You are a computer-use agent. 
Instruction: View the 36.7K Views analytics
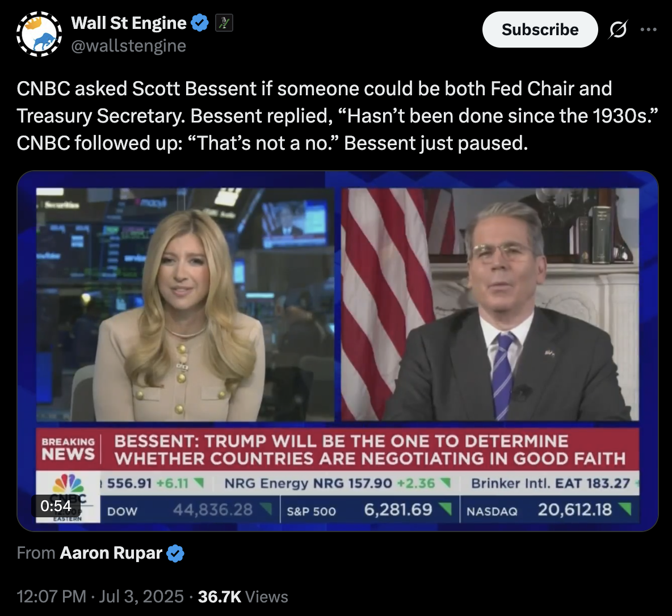243,597
